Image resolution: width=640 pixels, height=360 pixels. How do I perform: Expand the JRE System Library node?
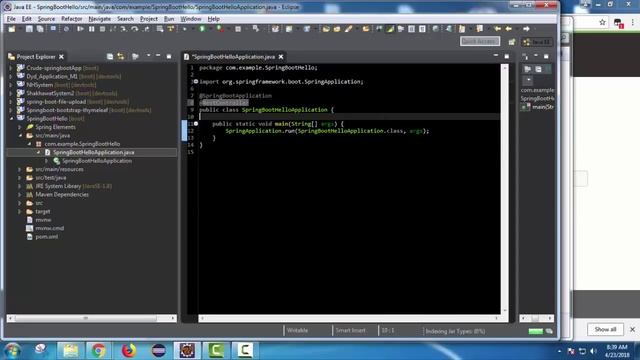click(20, 186)
